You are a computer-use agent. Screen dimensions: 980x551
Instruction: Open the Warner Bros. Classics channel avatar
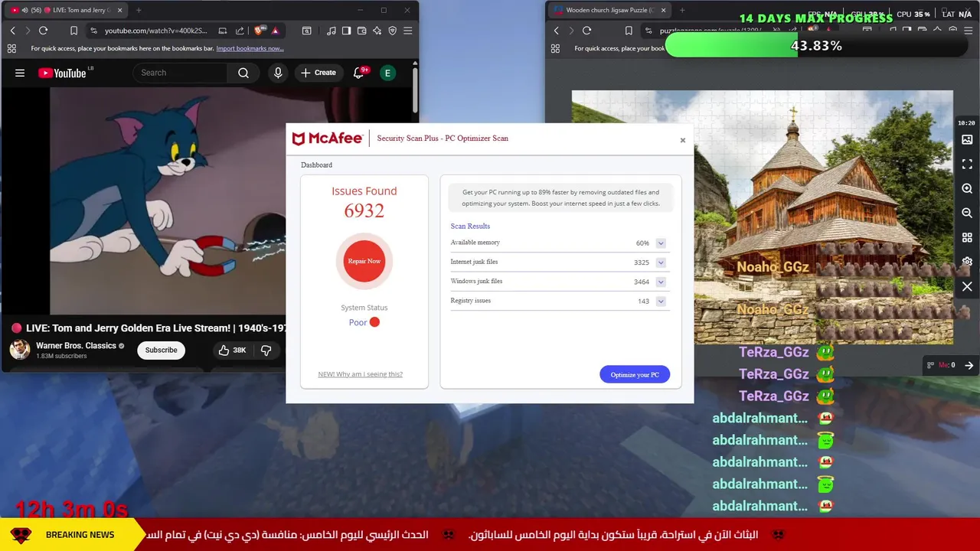20,350
